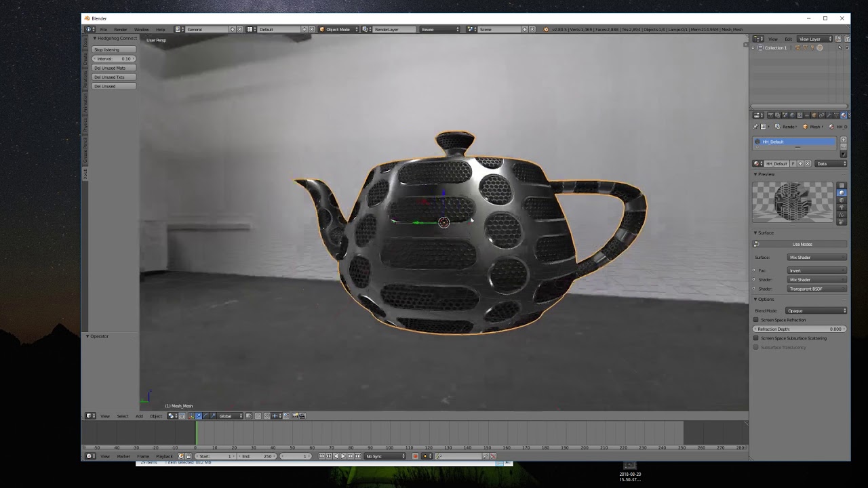Open the File menu
Viewport: 868px width, 488px height.
(x=104, y=29)
